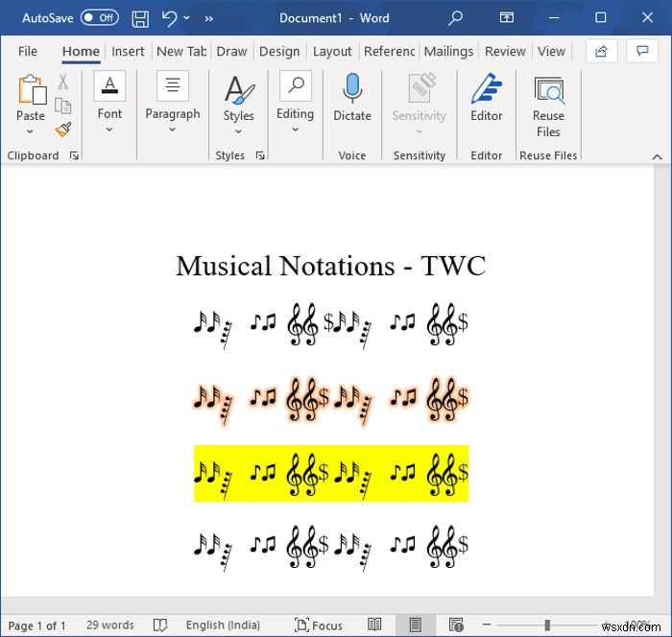Enter Focus mode
Viewport: 672px width, 637px height.
click(x=319, y=625)
